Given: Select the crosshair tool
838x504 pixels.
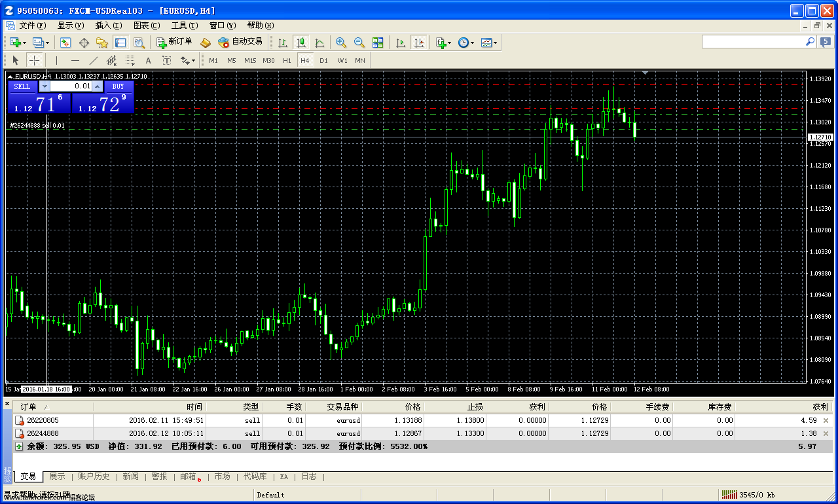Looking at the screenshot, I should pos(34,60).
